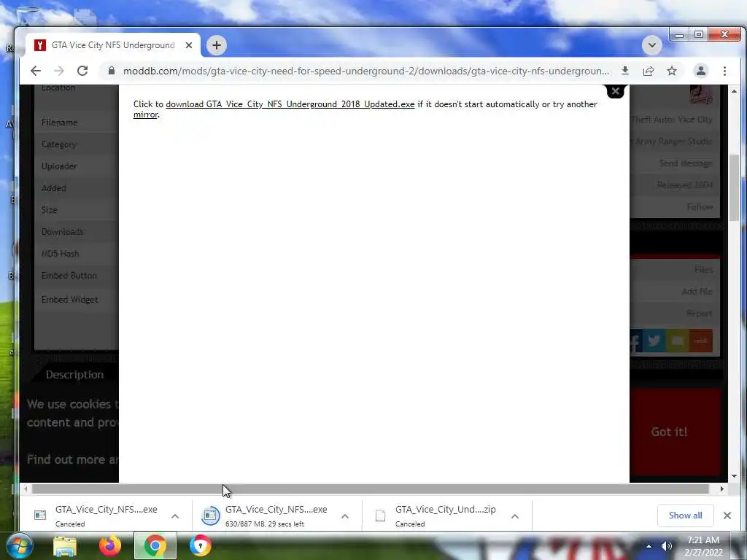Close the download popup overlay
The height and width of the screenshot is (560, 747).
coord(616,91)
